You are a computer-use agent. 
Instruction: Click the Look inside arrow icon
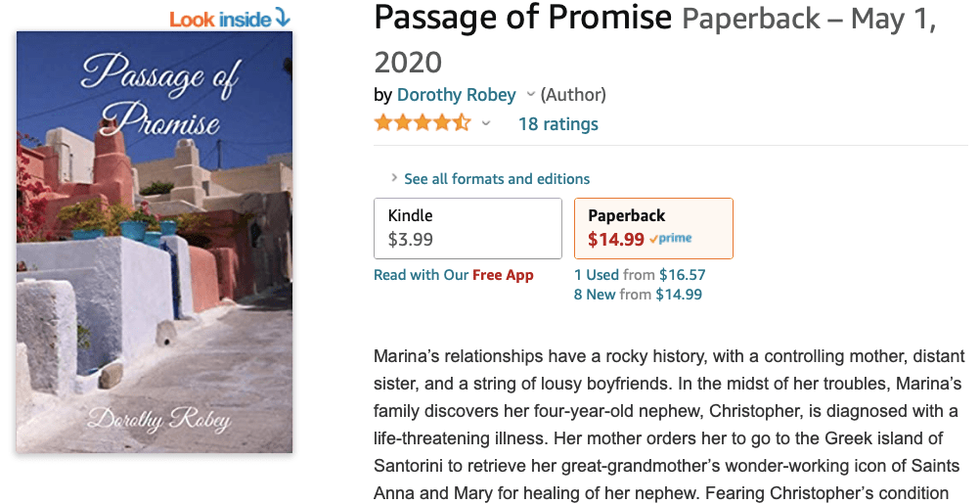(283, 18)
